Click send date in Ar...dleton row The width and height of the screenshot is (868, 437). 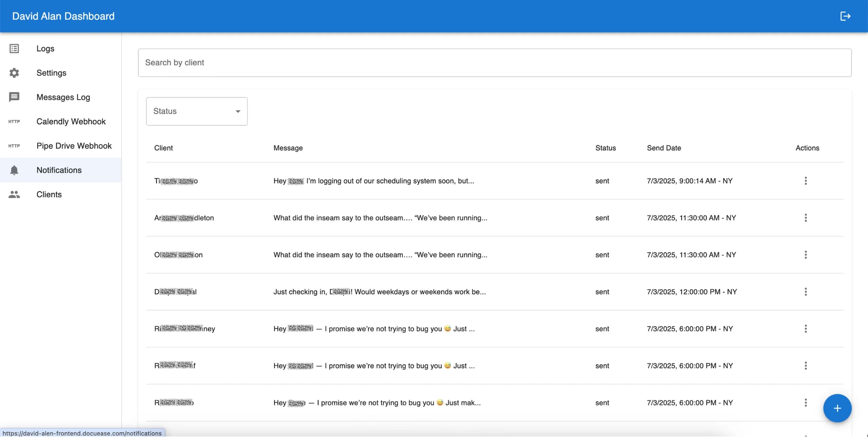coord(691,218)
